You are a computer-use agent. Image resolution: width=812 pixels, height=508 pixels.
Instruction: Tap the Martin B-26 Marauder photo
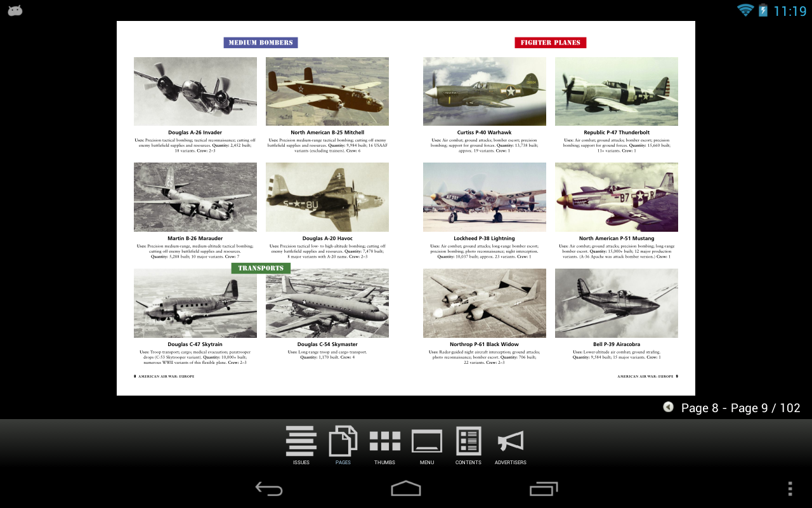(195, 197)
